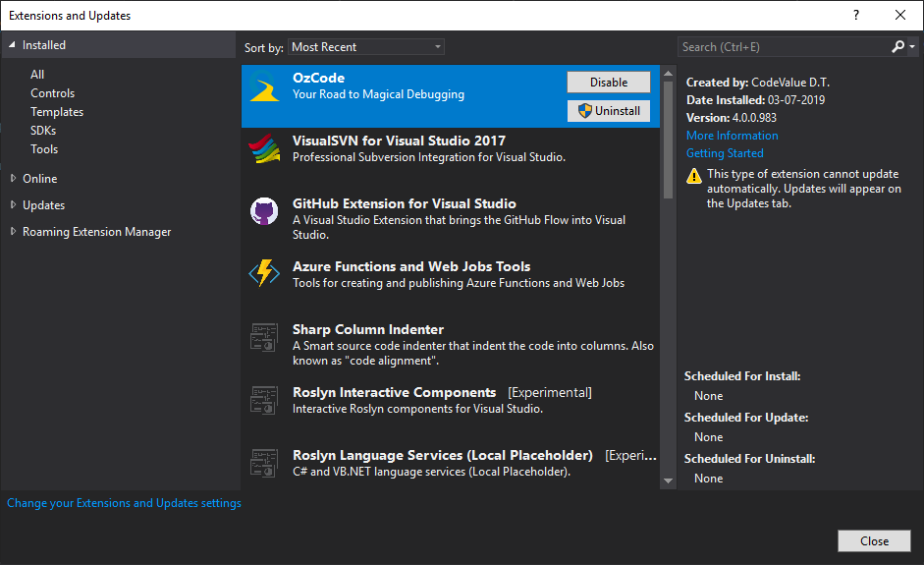Collapse the Installed category
Screen dimensions: 924x565
pos(12,45)
